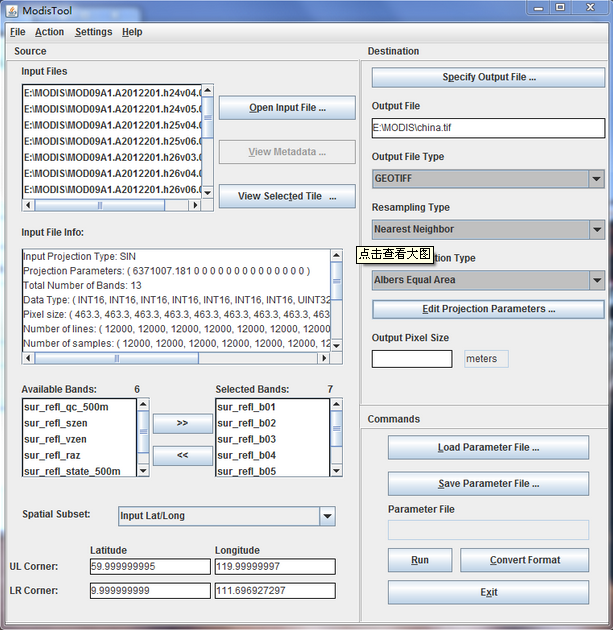This screenshot has width=613, height=630.
Task: Click the Output Pixel Size input field
Action: 412,359
